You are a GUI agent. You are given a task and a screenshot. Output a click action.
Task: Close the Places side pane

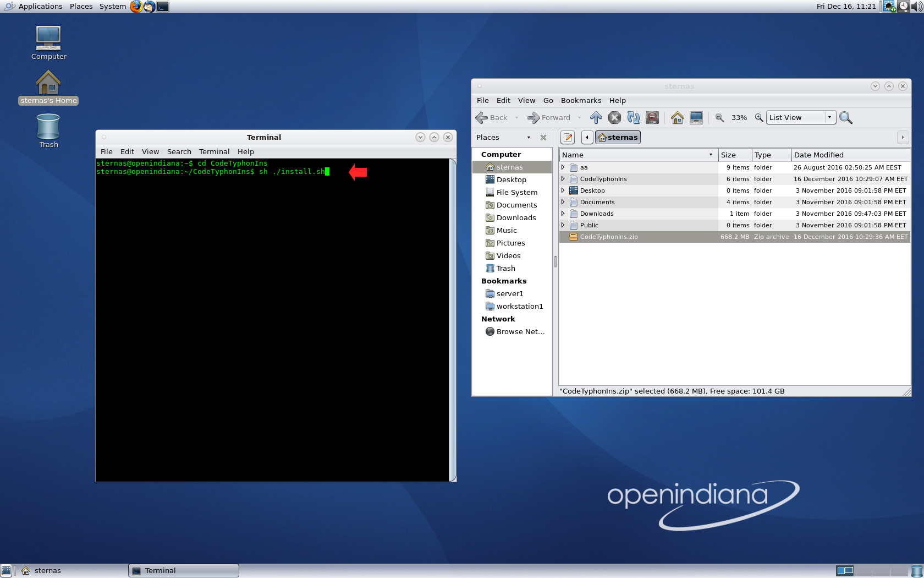pyautogui.click(x=543, y=138)
